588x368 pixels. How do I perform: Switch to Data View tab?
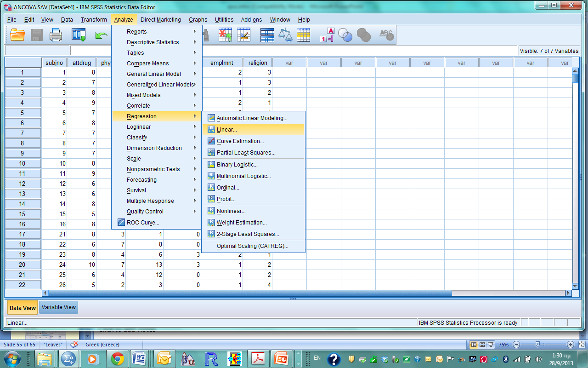(x=23, y=308)
